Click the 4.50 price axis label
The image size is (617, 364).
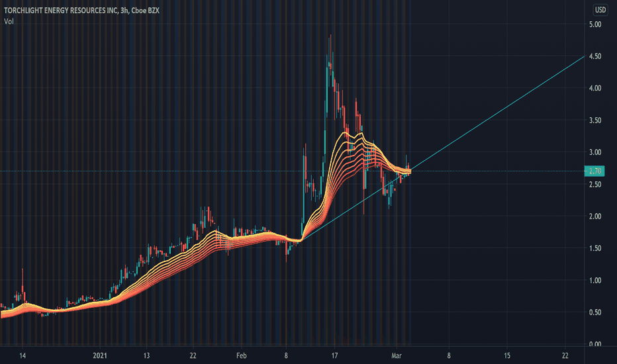click(x=595, y=56)
